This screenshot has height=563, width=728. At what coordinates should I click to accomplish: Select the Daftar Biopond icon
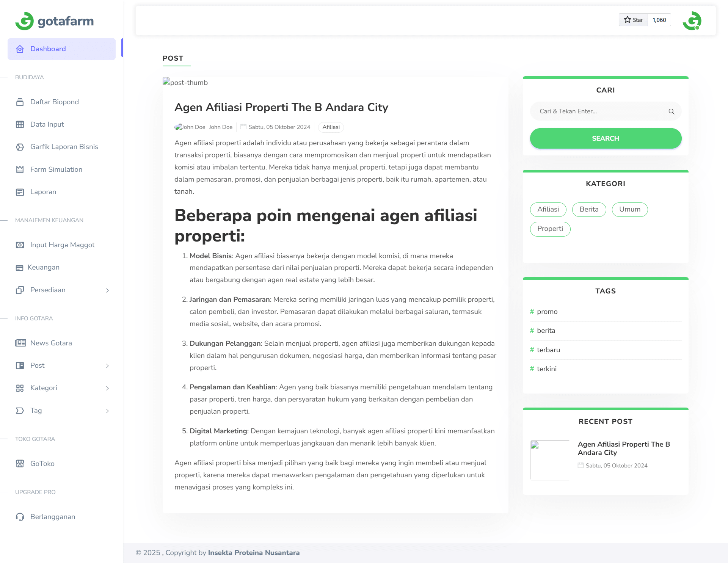(20, 102)
